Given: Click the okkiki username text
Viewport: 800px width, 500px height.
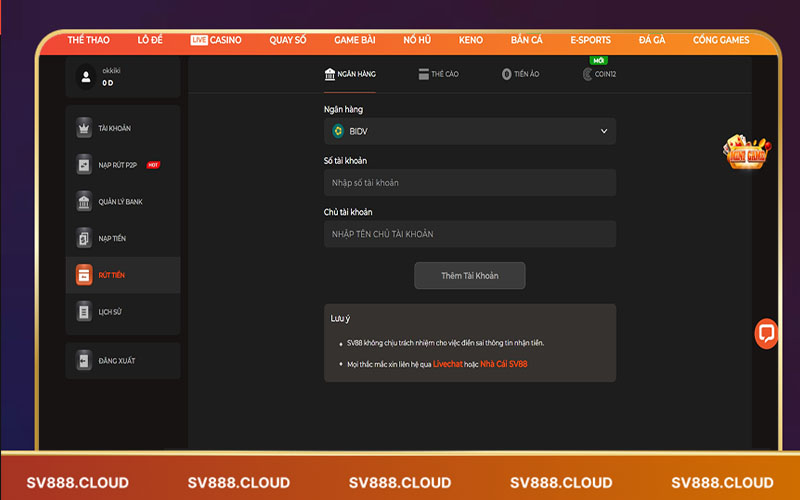Looking at the screenshot, I should tap(111, 70).
